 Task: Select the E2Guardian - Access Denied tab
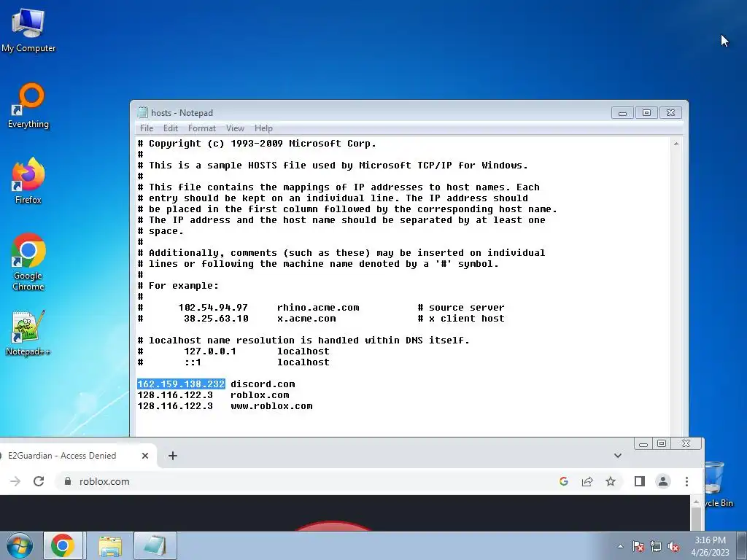point(62,456)
